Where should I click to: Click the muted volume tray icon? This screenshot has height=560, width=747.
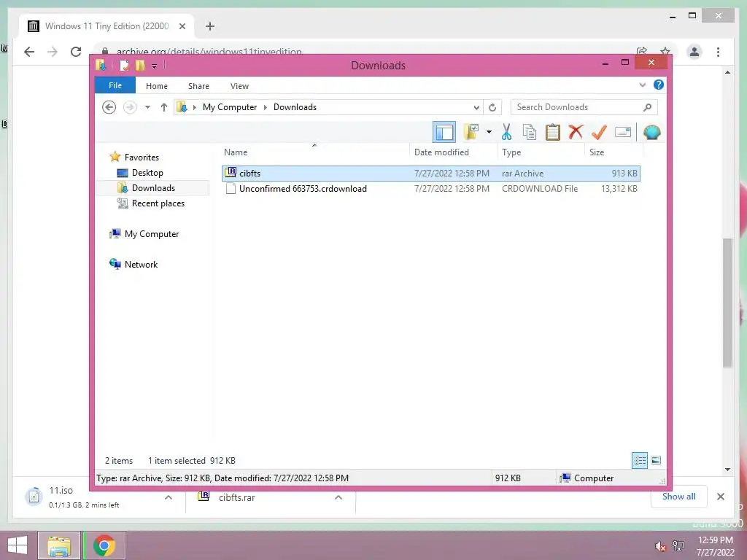tap(660, 545)
